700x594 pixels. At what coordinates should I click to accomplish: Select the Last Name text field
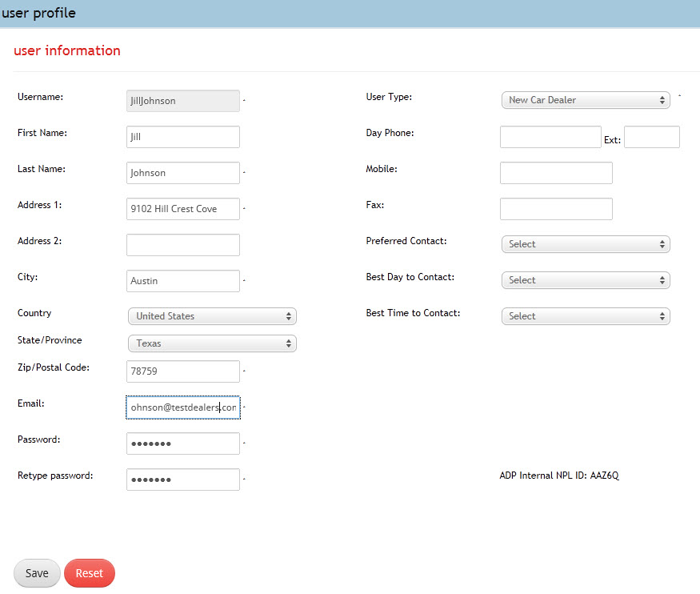pyautogui.click(x=183, y=173)
